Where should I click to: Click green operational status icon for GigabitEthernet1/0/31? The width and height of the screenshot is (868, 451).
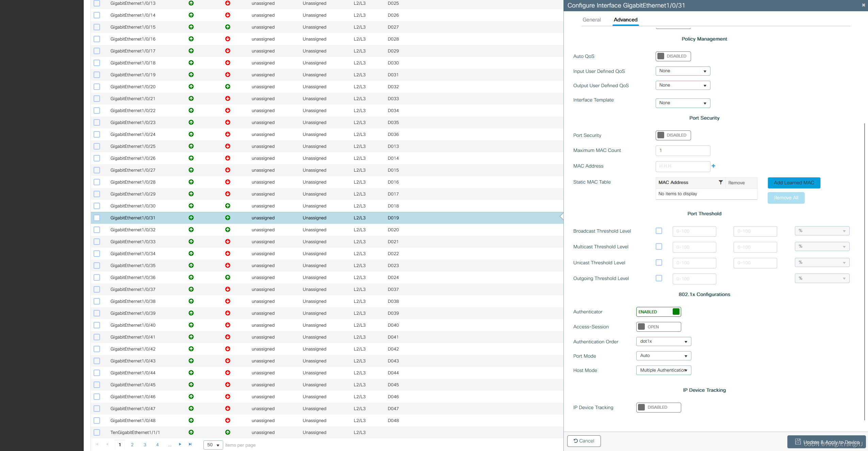[228, 218]
